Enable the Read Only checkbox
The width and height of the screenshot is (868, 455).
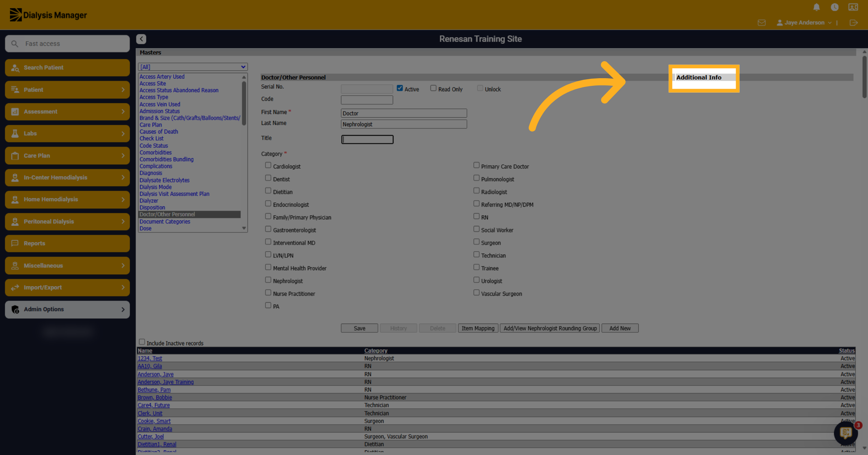point(433,88)
